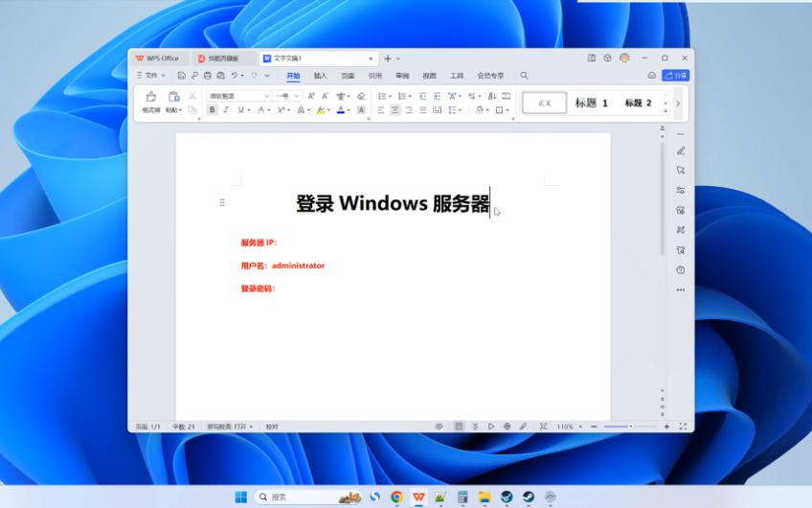
Task: Increase font size with A+ icon
Action: pos(311,96)
